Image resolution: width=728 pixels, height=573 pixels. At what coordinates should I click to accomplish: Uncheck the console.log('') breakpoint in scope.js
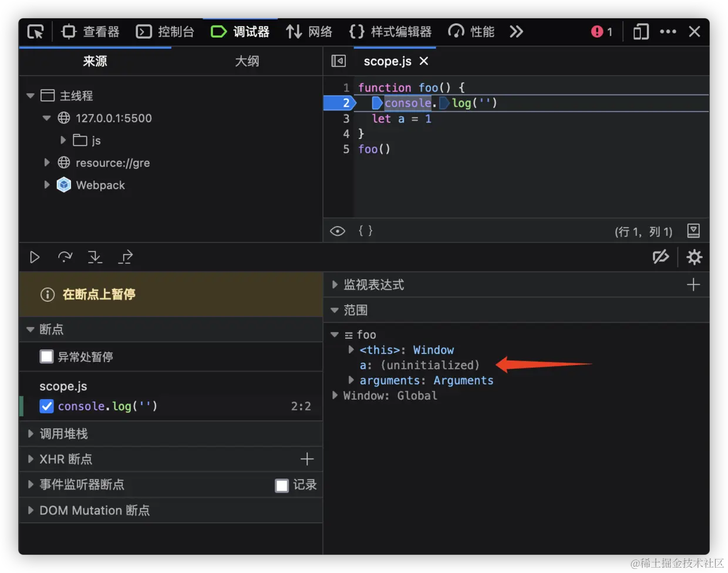(x=46, y=406)
